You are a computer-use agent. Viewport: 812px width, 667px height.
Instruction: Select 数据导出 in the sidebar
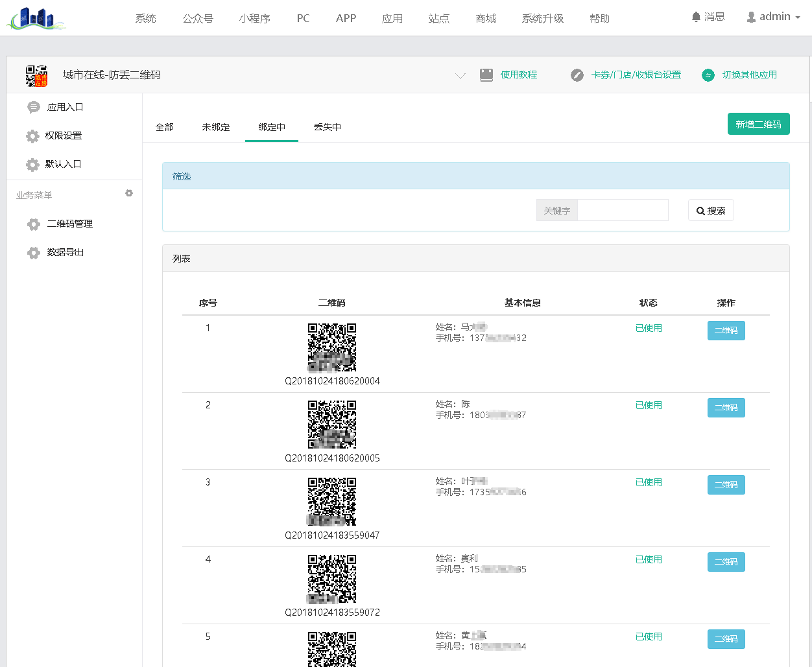pos(66,252)
